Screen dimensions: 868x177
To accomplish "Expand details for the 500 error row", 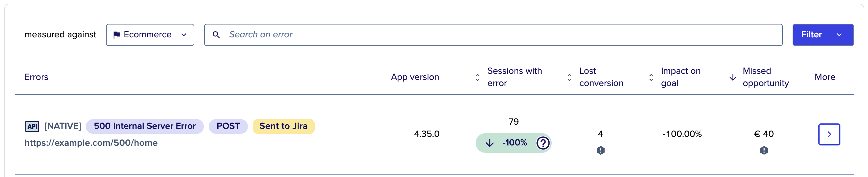I will click(x=829, y=134).
